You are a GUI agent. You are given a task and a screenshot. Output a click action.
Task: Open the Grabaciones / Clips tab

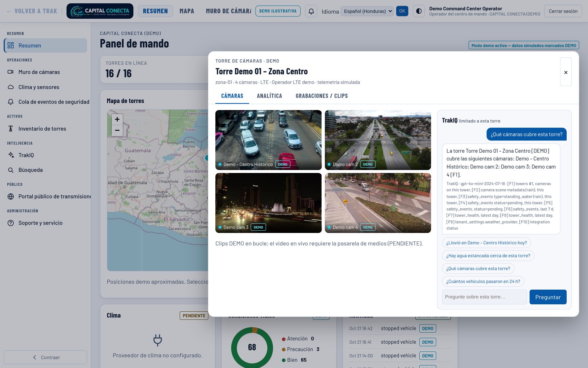tap(322, 96)
